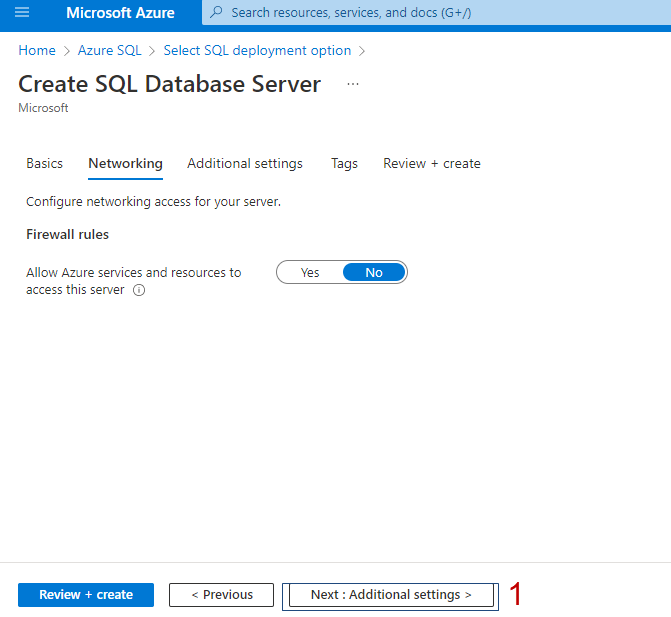Focus the Search resources, services, and docs field
Image resolution: width=671 pixels, height=617 pixels.
point(436,12)
